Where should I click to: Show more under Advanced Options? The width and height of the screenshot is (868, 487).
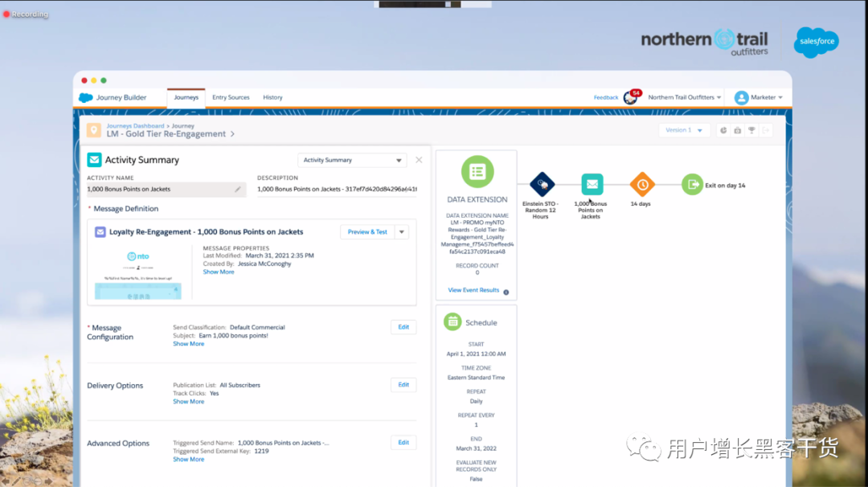(188, 460)
